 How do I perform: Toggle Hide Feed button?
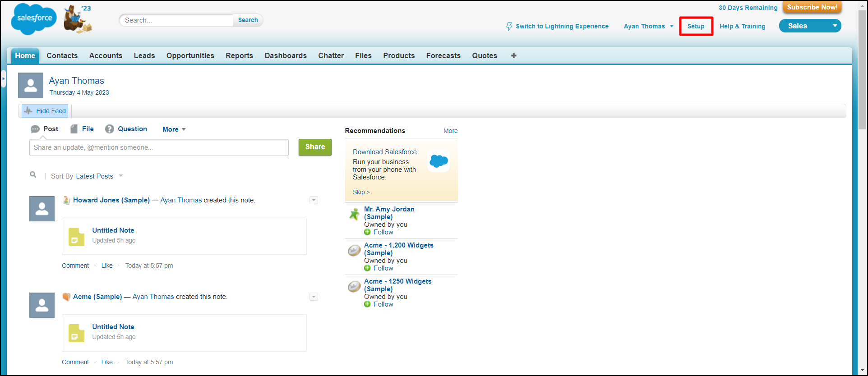[45, 111]
